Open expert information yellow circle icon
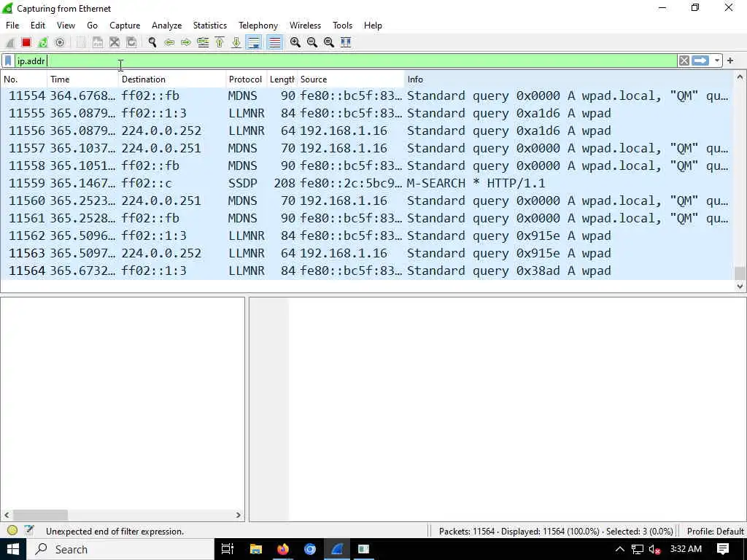 (12, 531)
